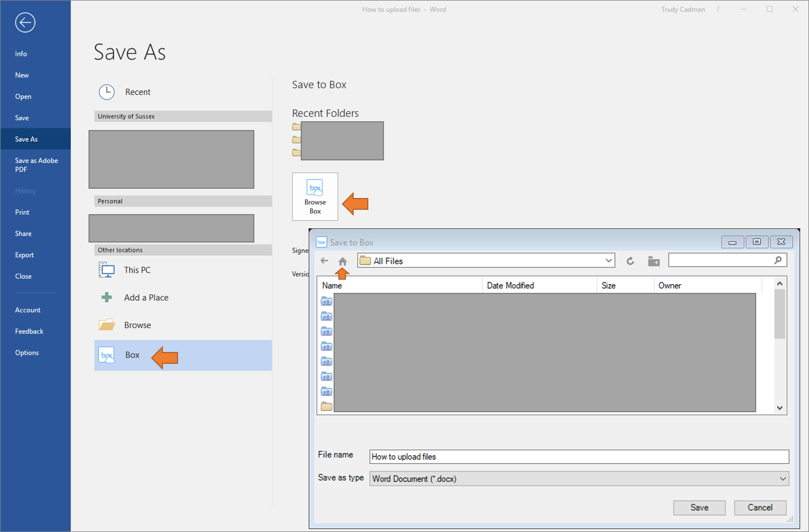Image resolution: width=809 pixels, height=532 pixels.
Task: Sort by the Name column
Action: coord(400,286)
